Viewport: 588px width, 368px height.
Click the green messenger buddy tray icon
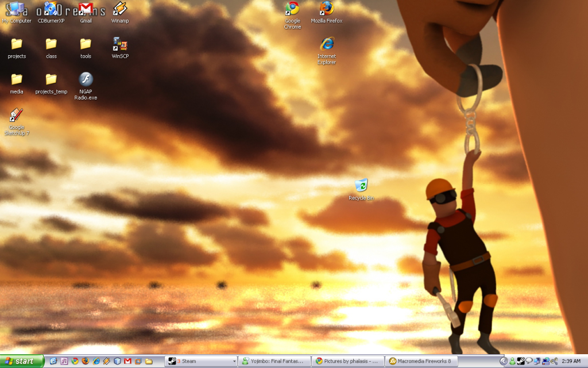point(512,361)
